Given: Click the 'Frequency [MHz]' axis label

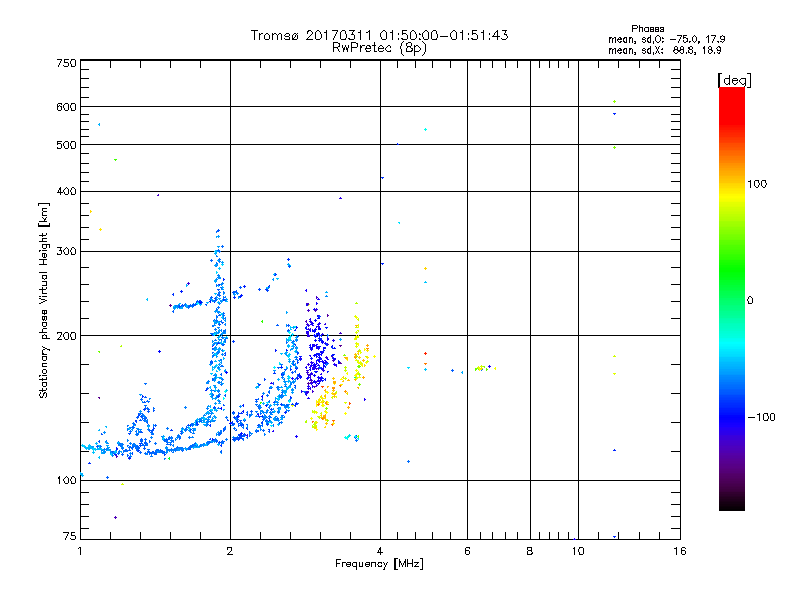Looking at the screenshot, I should point(379,564).
